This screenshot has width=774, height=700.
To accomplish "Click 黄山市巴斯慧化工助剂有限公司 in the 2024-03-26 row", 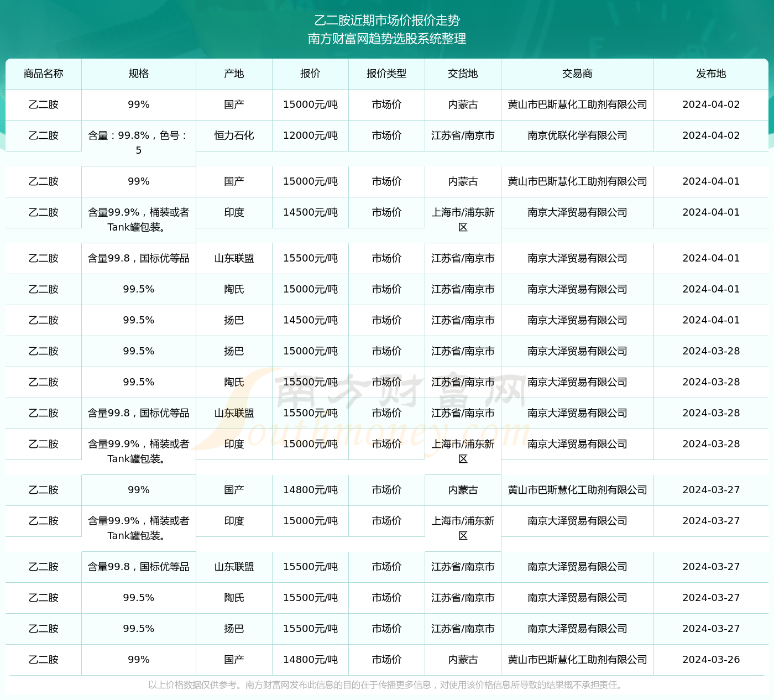I will tap(577, 660).
